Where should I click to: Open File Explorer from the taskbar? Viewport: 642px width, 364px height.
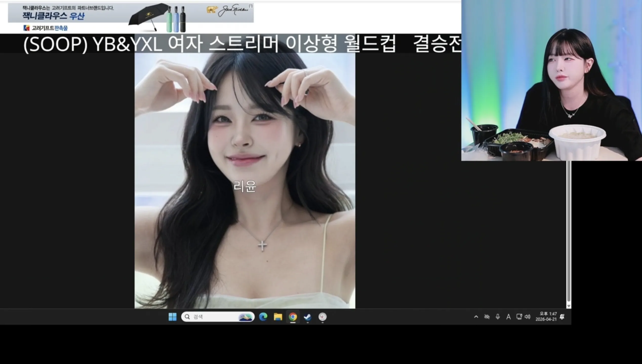(x=278, y=317)
